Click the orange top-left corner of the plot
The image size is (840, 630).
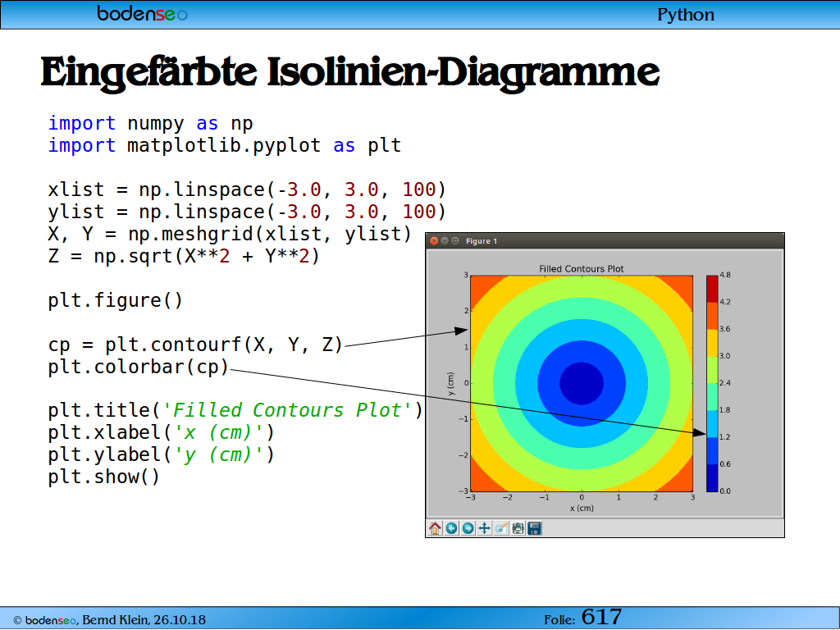481,285
